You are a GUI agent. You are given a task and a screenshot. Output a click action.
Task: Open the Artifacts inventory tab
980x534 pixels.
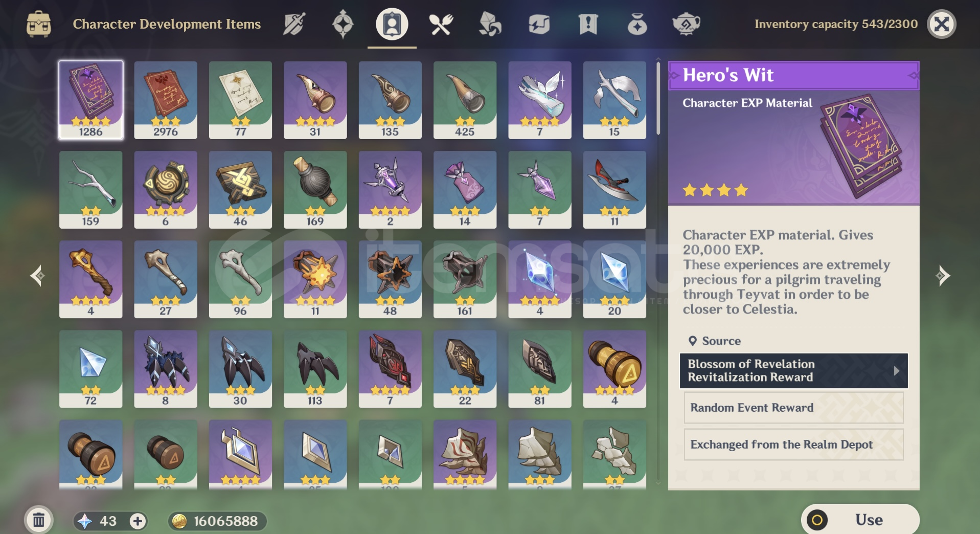point(343,24)
